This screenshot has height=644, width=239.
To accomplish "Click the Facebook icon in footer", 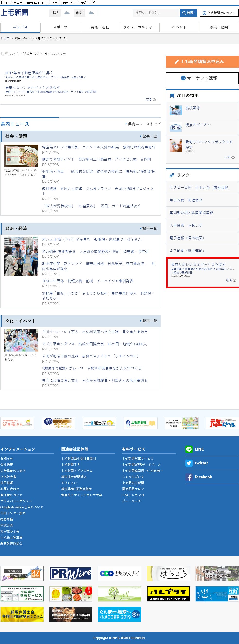I will 189,477.
